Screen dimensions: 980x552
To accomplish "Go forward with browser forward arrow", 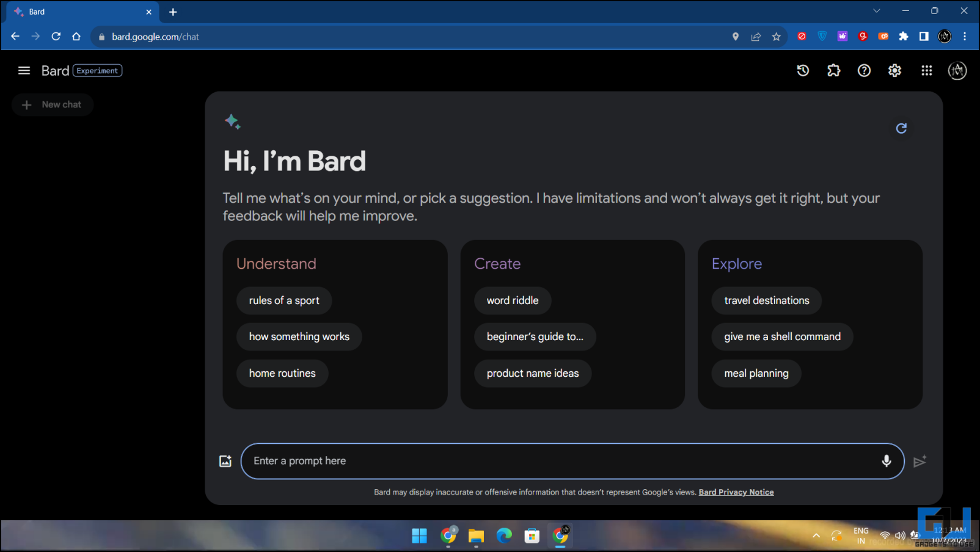I will click(35, 37).
